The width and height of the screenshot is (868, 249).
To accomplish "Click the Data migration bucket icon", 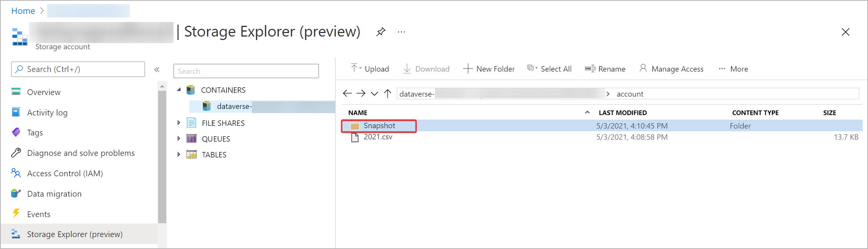I will click(16, 193).
